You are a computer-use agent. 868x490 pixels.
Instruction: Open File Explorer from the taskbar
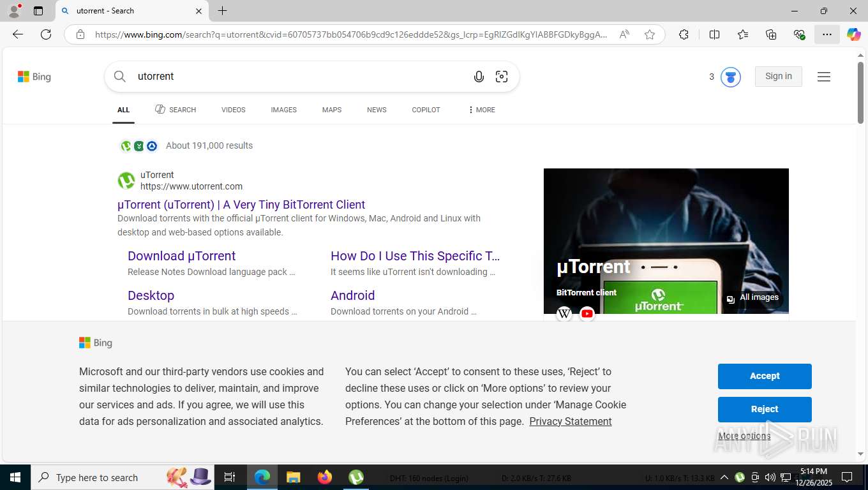[x=293, y=477]
